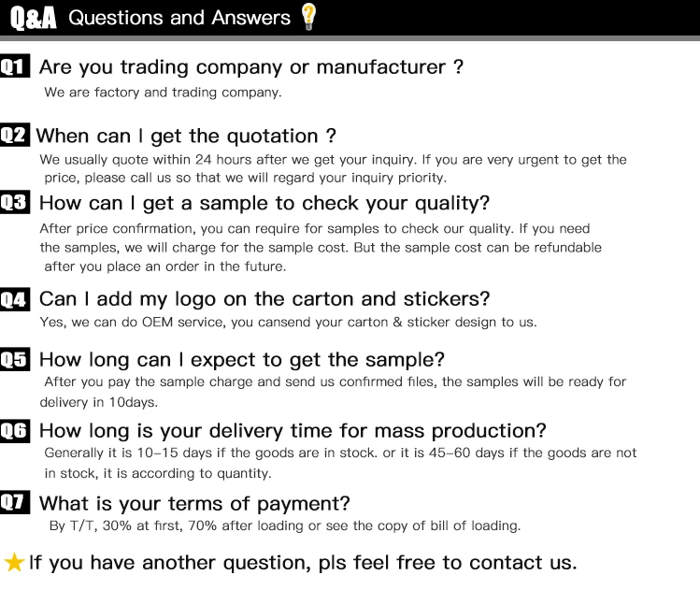Click the Q3 number badge
This screenshot has height=590, width=700.
(x=15, y=202)
